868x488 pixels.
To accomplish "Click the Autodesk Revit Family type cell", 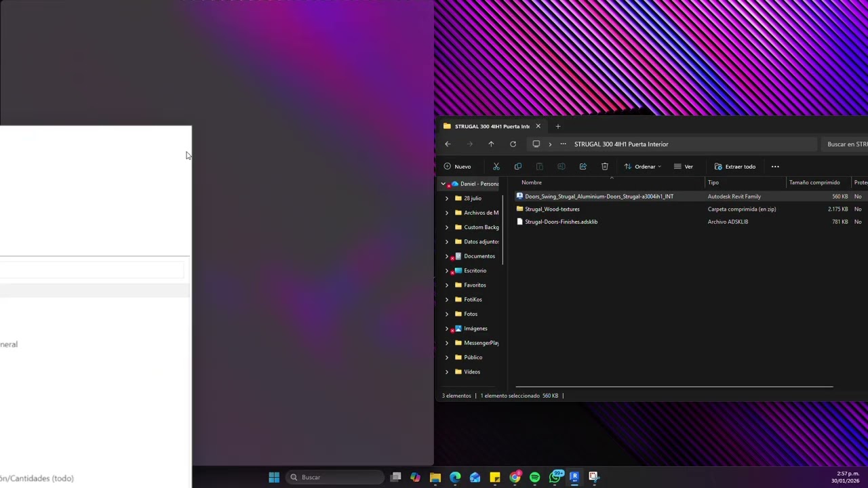I will (x=734, y=197).
